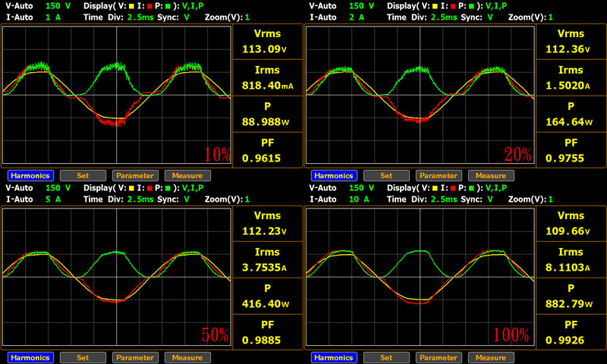The height and width of the screenshot is (364, 607).
Task: Click the waveform plot beside Vrms 109.66V
Action: 420,277
